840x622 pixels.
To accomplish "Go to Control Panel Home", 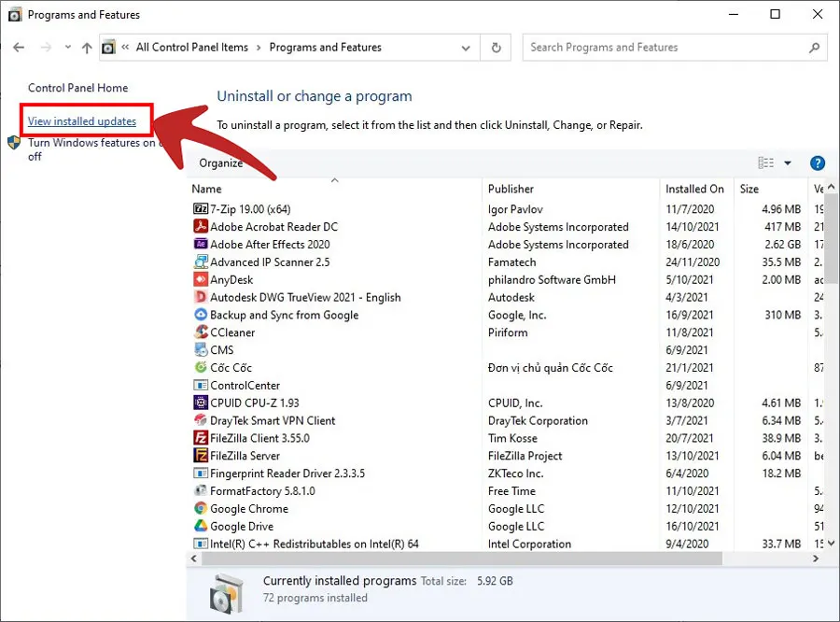I will pos(77,88).
